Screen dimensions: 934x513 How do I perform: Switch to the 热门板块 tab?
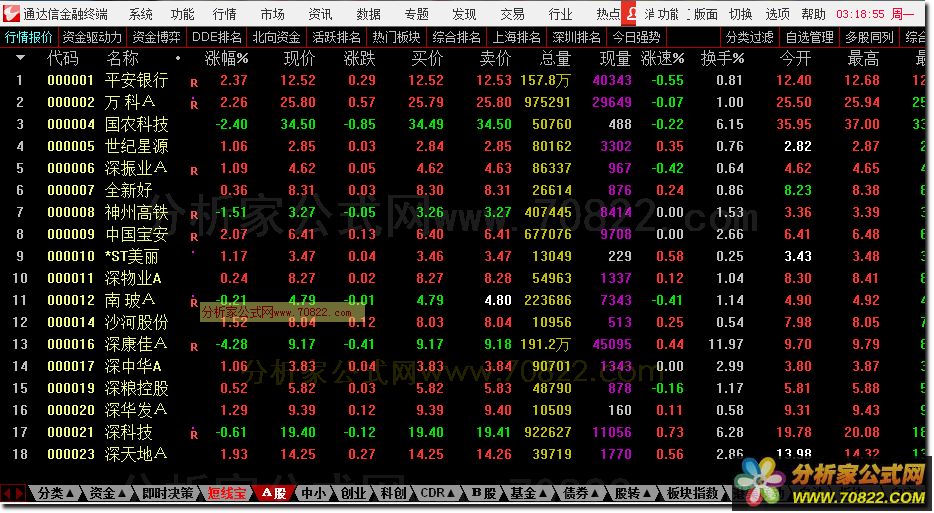tap(396, 37)
